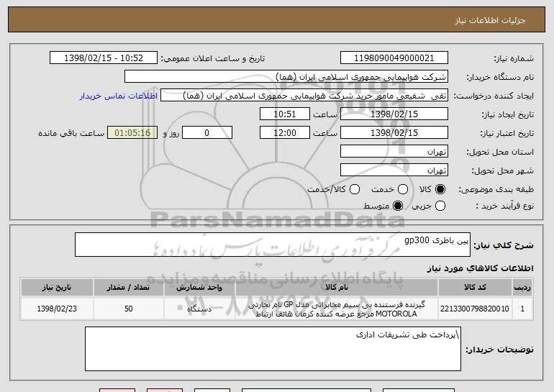Click the 12:00 time field

285,133
